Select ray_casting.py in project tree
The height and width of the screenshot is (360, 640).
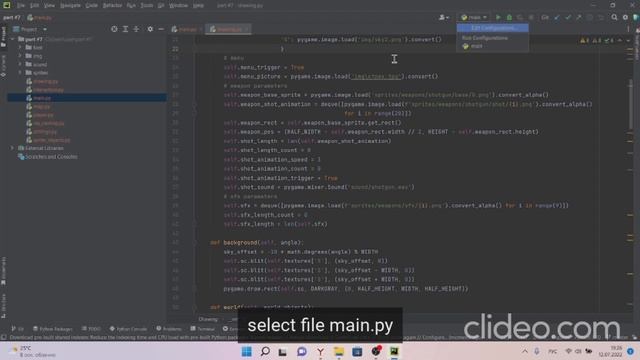[x=45, y=123]
